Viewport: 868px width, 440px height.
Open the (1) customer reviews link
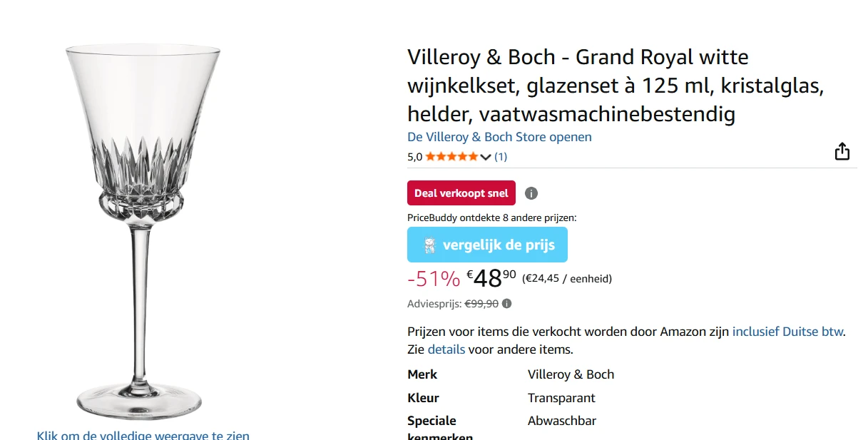click(501, 157)
